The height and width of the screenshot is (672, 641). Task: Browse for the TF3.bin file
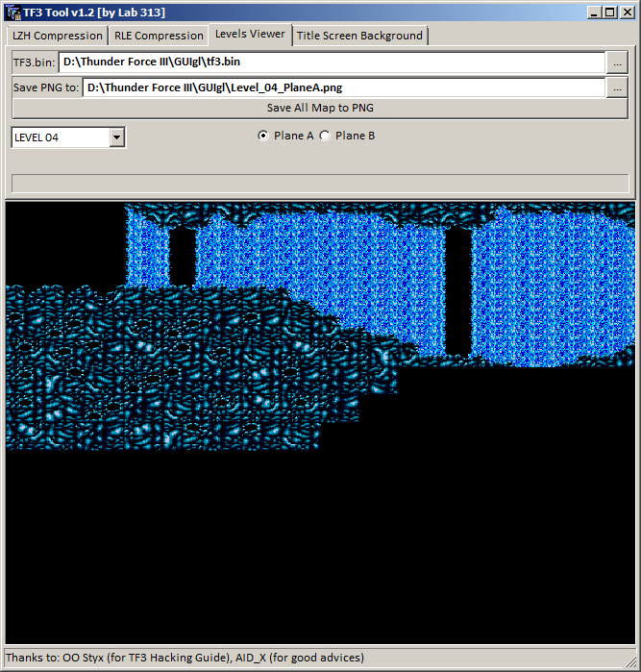(x=617, y=62)
